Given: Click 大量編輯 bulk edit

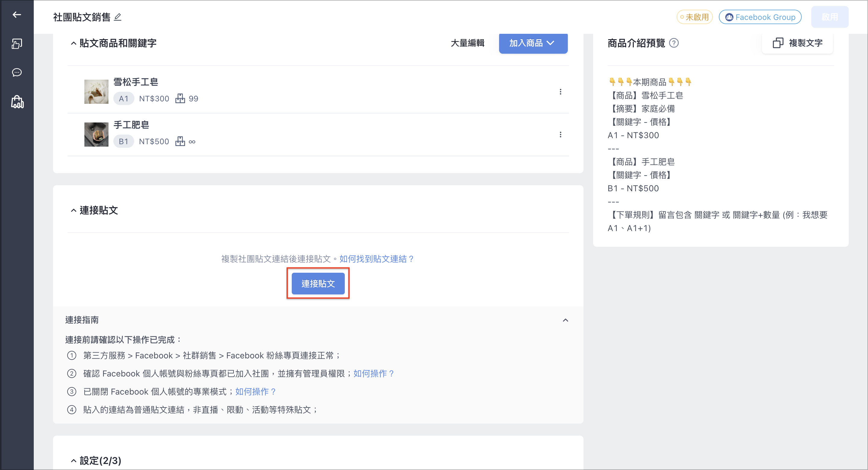Looking at the screenshot, I should pos(467,43).
